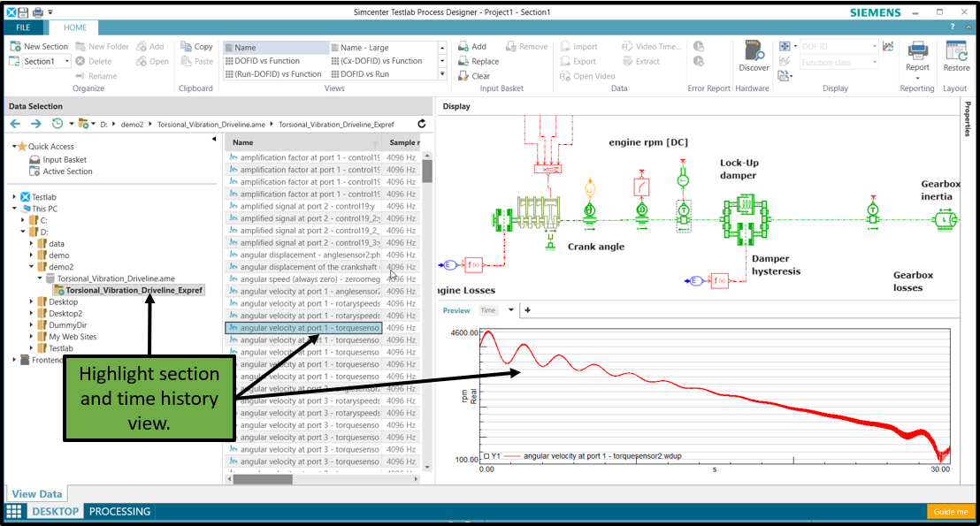Click the refresh section icon beside Section1

coord(15,61)
